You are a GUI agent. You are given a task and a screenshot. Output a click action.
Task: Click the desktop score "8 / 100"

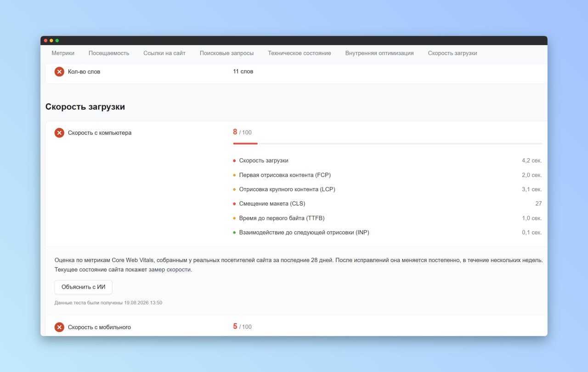pyautogui.click(x=242, y=132)
